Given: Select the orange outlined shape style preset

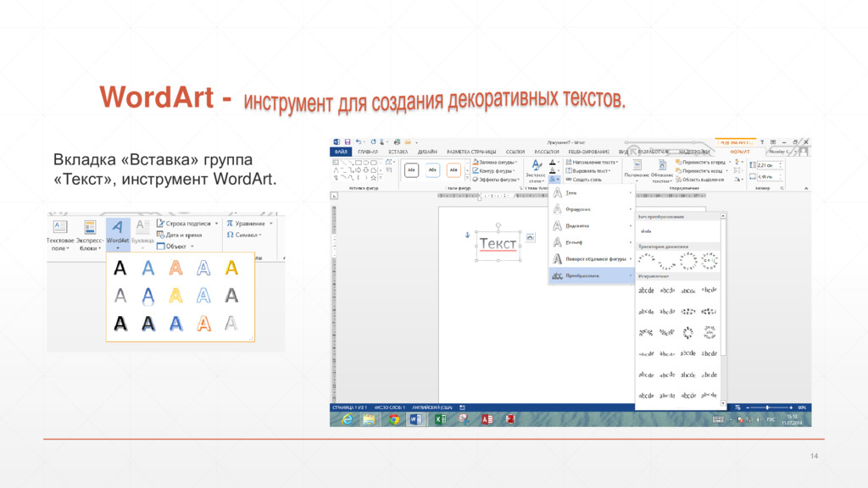Looking at the screenshot, I should (453, 169).
